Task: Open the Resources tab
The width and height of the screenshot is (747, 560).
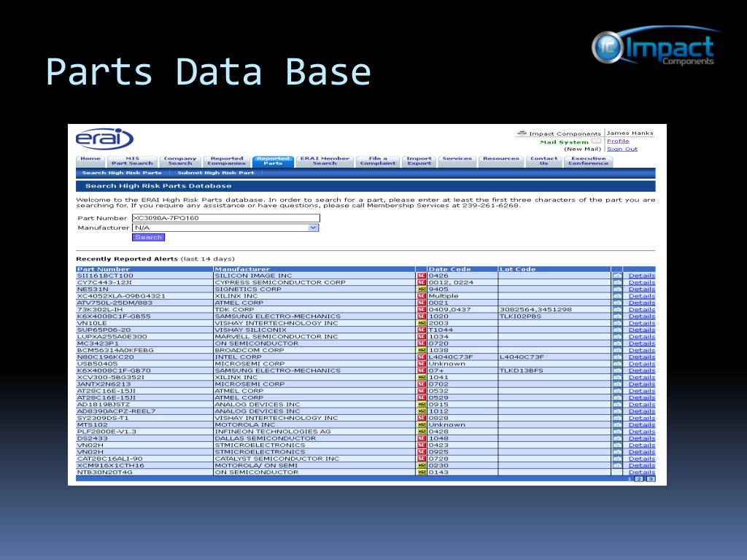Action: coord(501,161)
